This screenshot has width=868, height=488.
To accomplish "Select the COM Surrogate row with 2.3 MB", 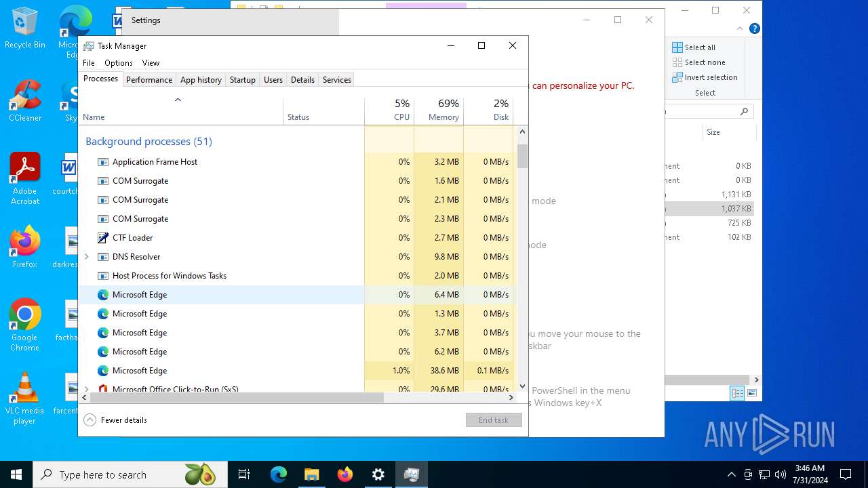I will click(296, 219).
